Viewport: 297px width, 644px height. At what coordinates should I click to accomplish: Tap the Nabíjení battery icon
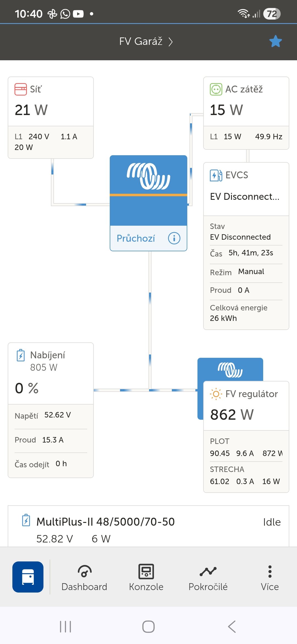[21, 355]
